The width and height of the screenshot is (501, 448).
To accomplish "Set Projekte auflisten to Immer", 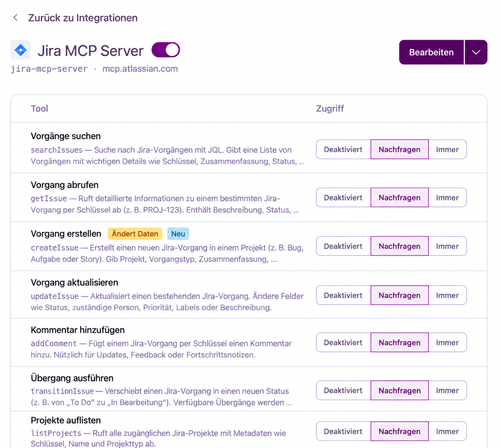I will coord(447,431).
